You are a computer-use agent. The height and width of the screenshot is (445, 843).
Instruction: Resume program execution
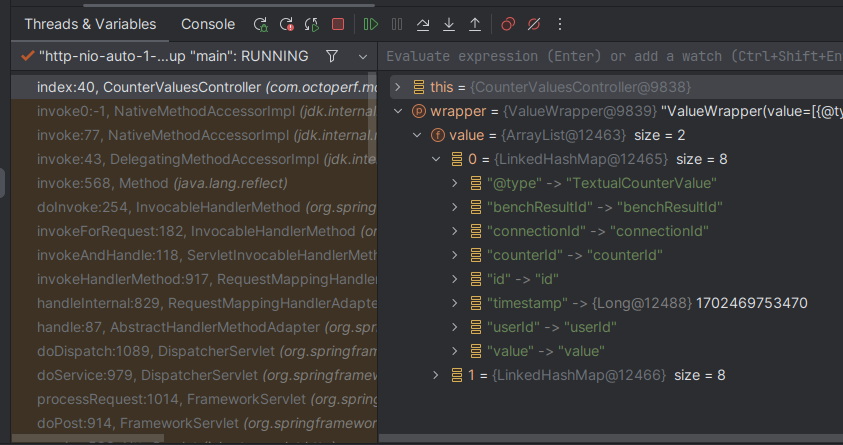371,24
